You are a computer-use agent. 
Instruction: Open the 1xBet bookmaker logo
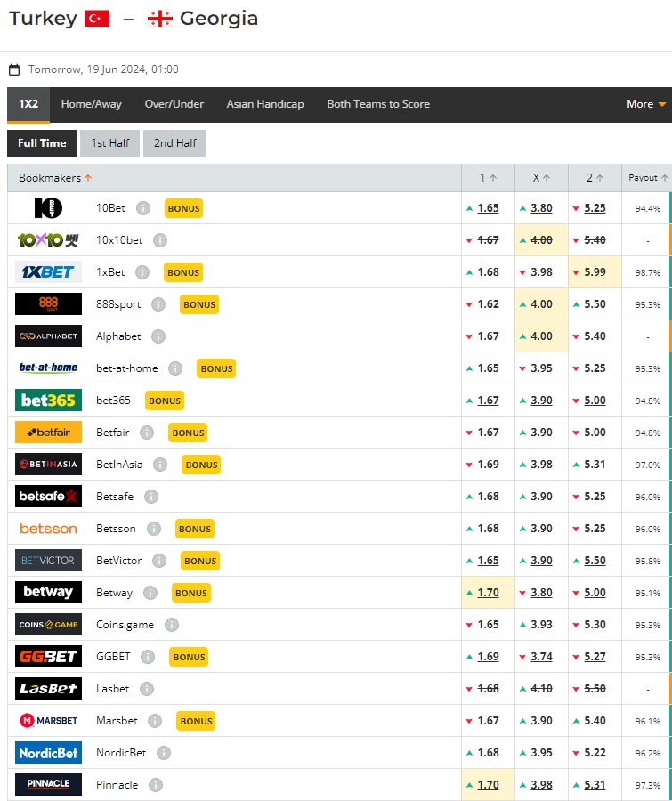pos(48,271)
